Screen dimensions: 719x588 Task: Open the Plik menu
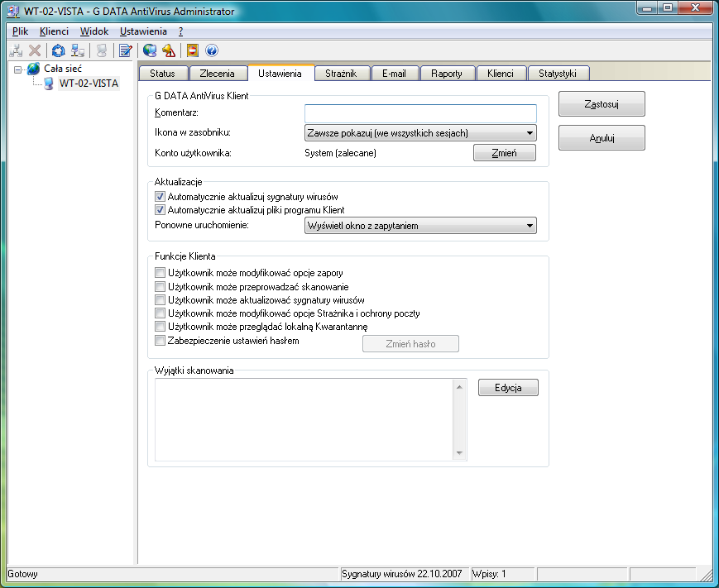coord(20,31)
